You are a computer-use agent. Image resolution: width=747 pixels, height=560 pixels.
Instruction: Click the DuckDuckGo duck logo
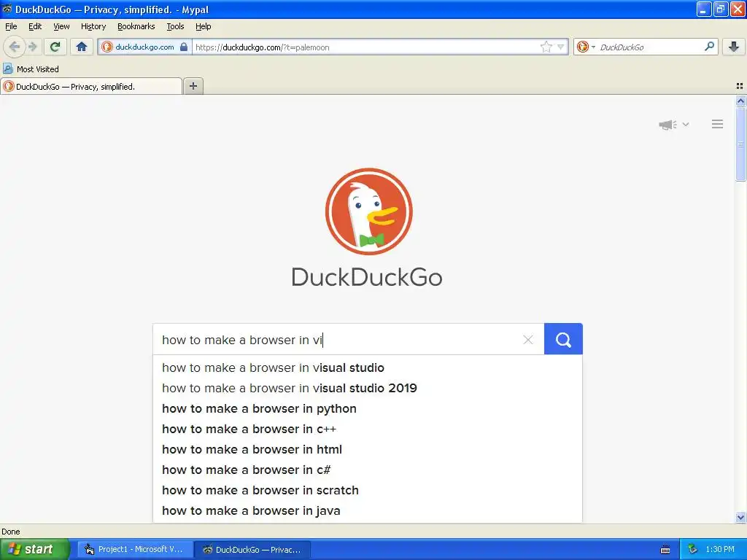point(368,211)
